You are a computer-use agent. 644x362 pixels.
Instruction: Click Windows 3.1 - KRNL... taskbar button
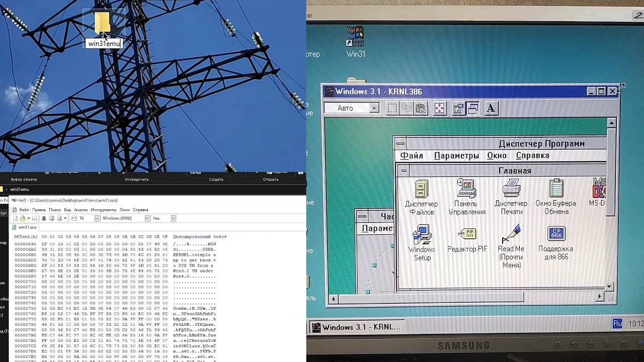pos(356,327)
